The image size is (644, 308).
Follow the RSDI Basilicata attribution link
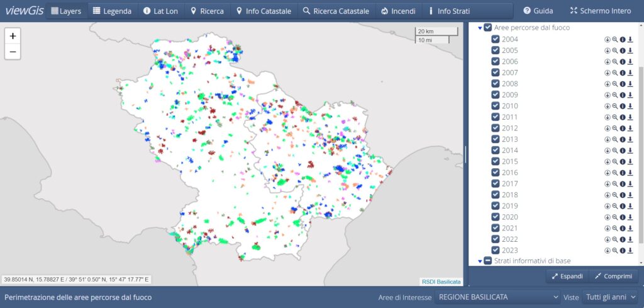440,281
